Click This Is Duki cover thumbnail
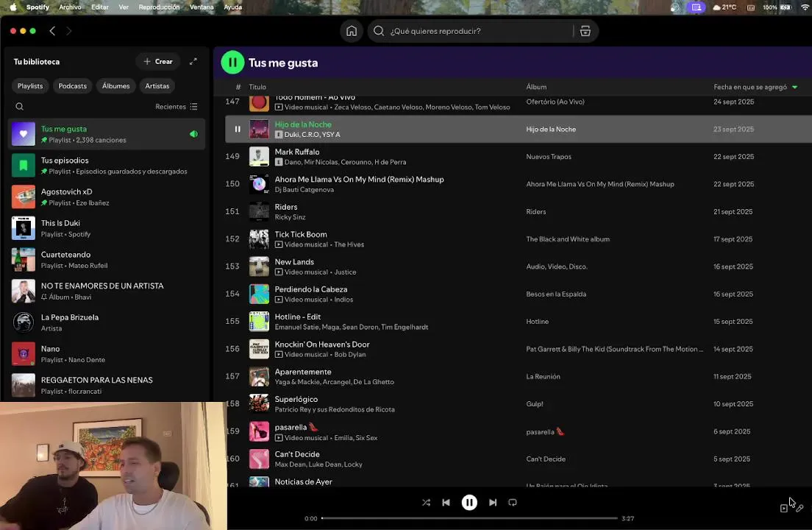This screenshot has height=530, width=812. click(24, 228)
